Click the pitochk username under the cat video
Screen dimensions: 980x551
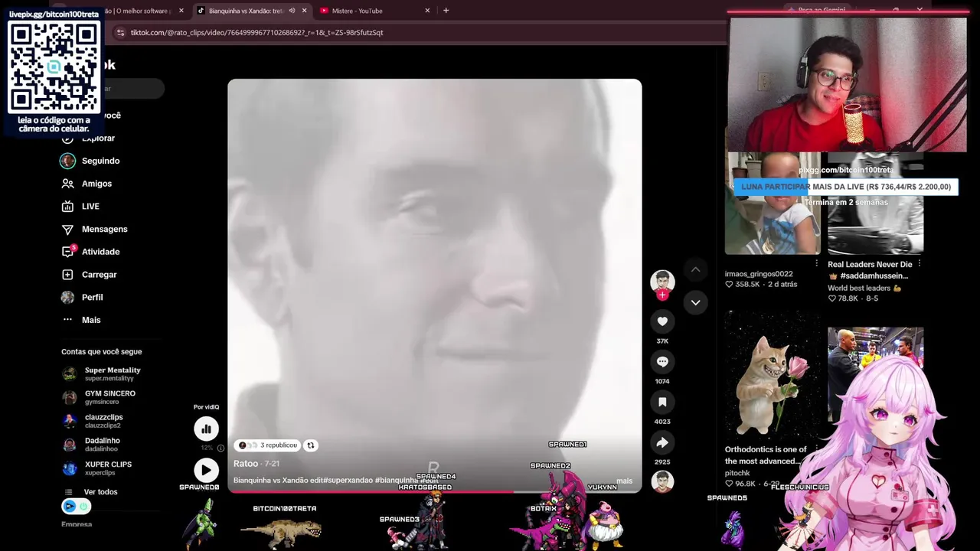tap(737, 473)
